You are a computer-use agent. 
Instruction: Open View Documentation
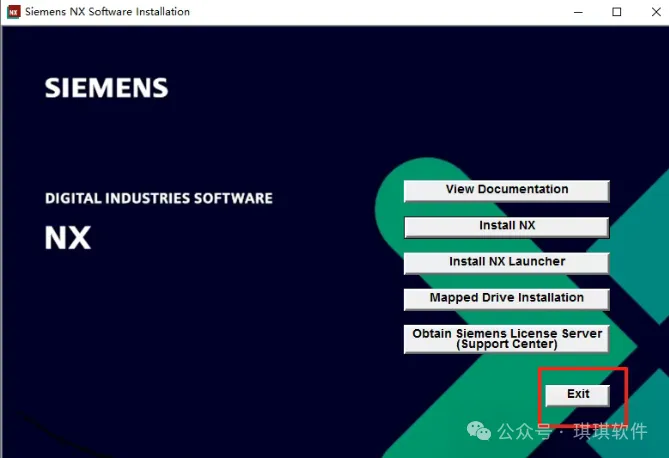click(506, 190)
